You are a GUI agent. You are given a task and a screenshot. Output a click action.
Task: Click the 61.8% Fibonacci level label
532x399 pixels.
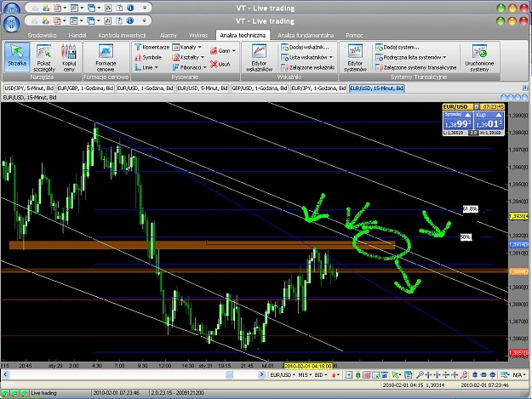coord(470,209)
